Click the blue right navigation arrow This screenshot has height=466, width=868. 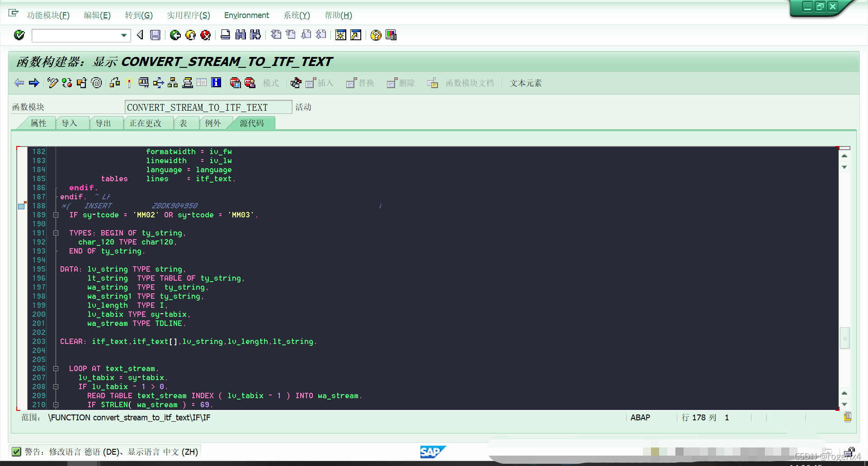[x=34, y=83]
